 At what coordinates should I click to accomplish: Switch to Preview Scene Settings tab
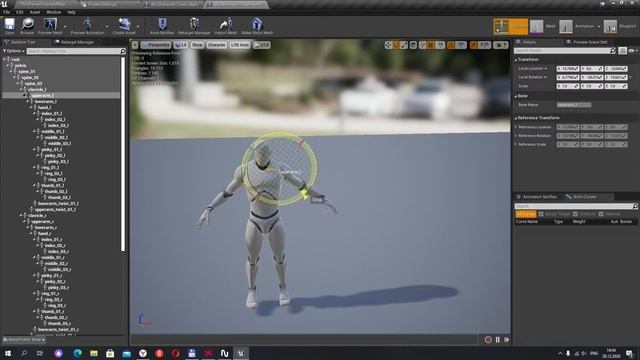click(587, 42)
